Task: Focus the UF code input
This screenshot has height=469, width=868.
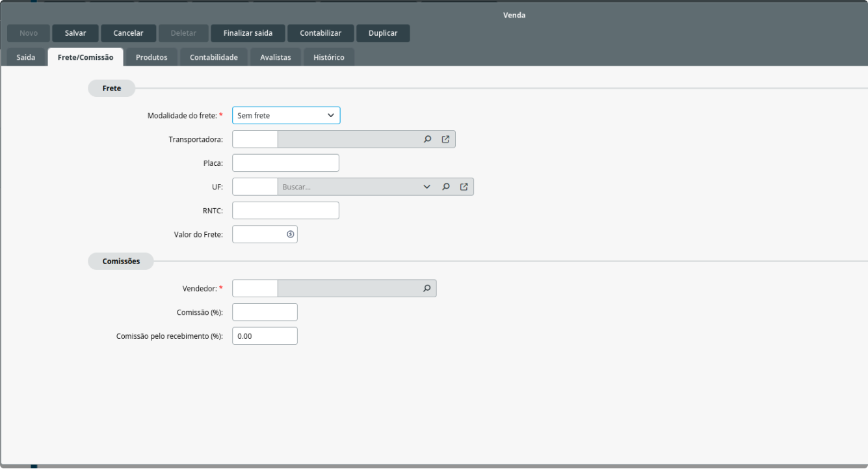Action: (x=255, y=187)
